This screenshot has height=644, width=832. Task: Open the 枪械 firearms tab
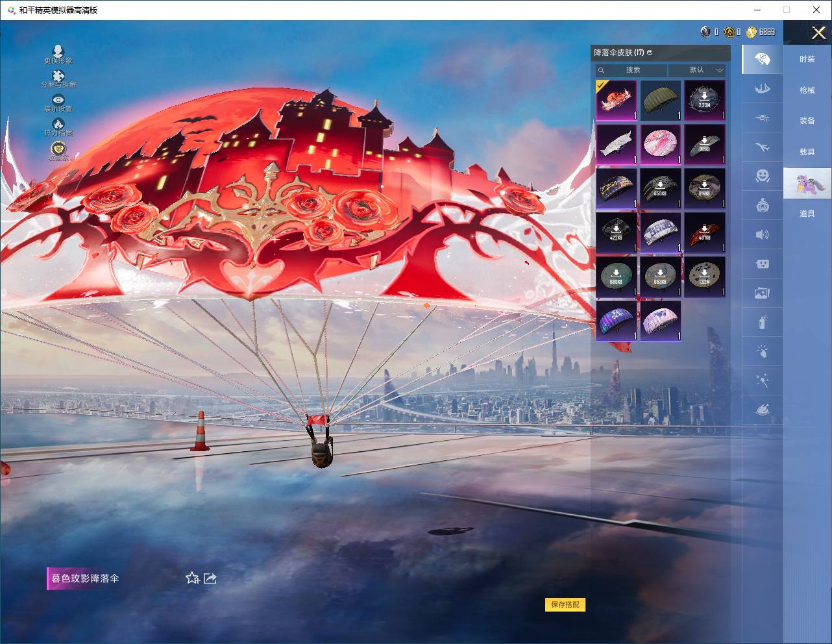point(807,90)
